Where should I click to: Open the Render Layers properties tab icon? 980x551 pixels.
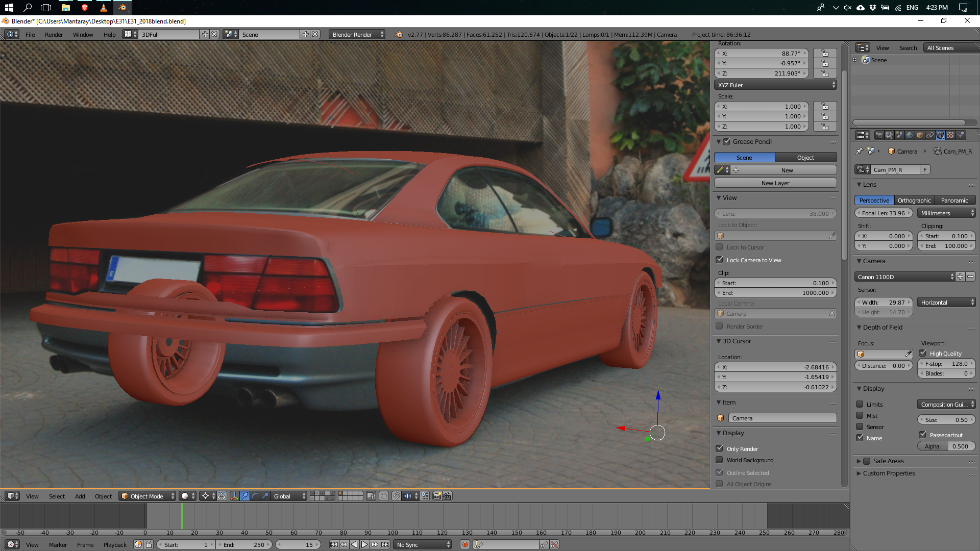(889, 135)
